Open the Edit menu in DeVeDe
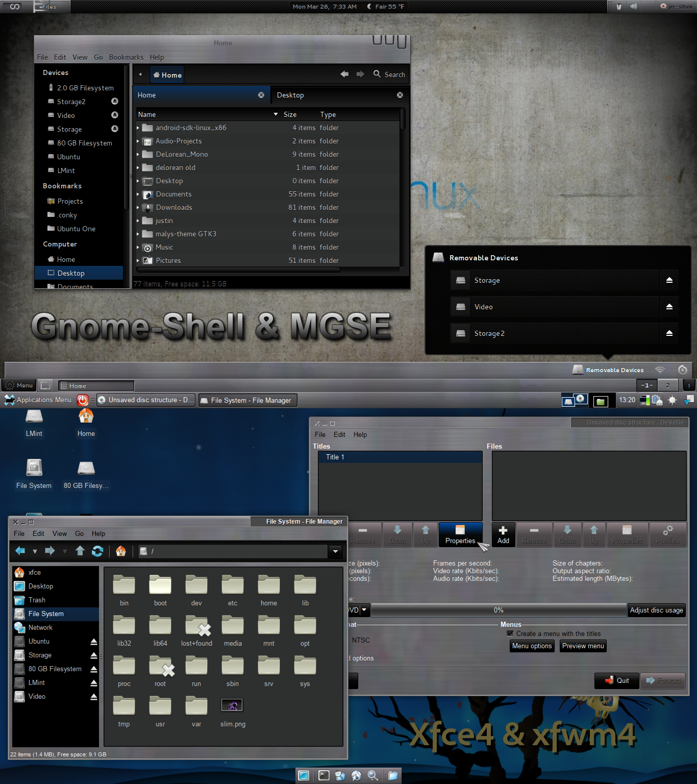Screen dimensions: 697x784 click(x=339, y=434)
